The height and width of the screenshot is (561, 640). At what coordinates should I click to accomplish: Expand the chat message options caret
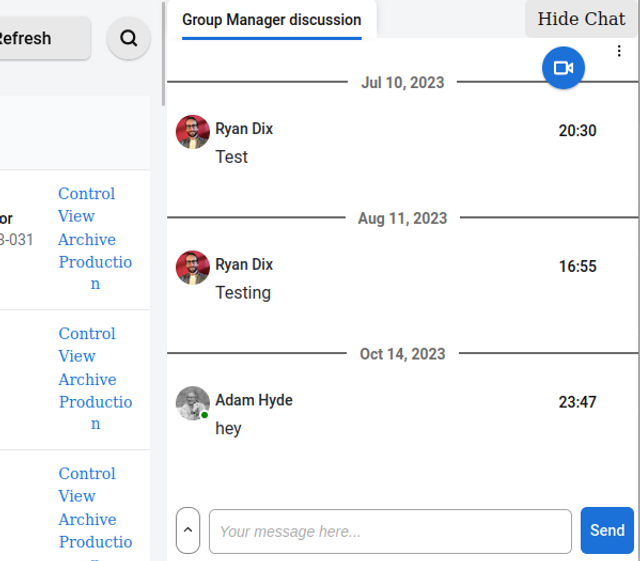(188, 531)
